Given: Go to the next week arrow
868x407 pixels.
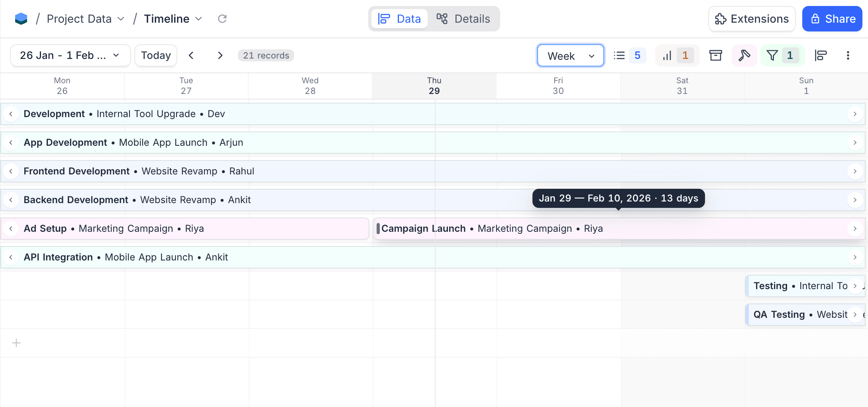Looking at the screenshot, I should tap(220, 55).
